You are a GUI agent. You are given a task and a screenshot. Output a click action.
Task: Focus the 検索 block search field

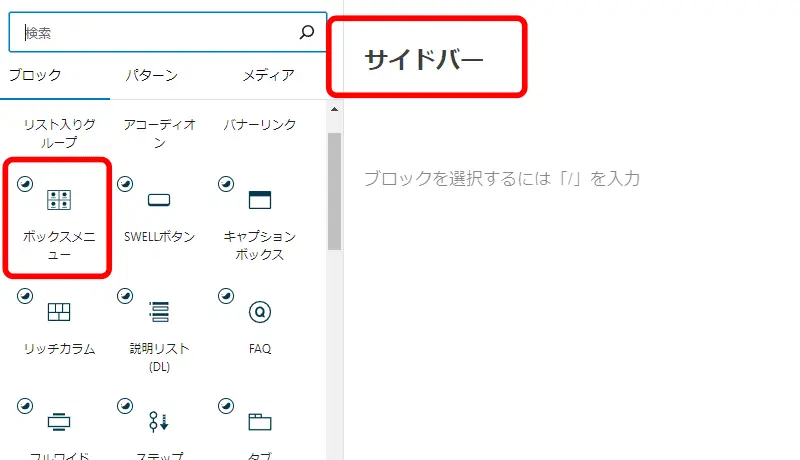tap(167, 32)
